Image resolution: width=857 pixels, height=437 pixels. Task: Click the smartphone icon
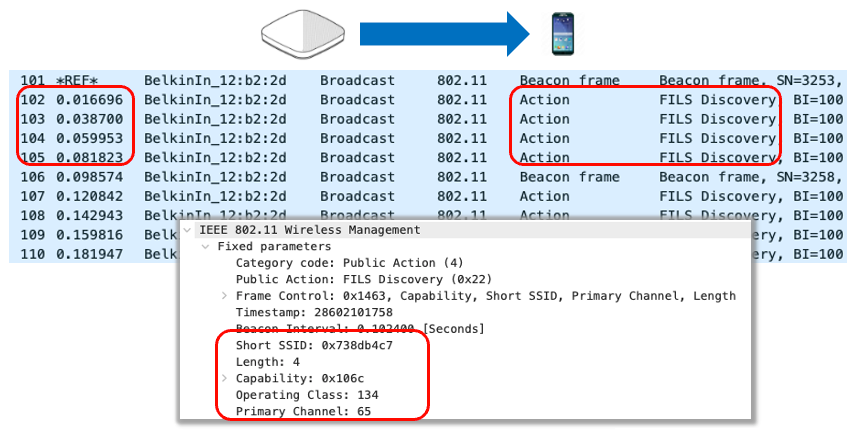tap(563, 34)
